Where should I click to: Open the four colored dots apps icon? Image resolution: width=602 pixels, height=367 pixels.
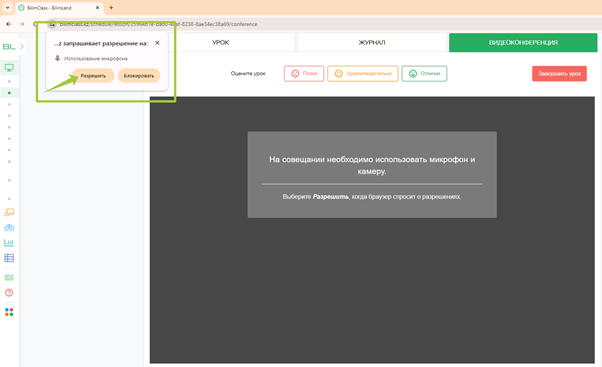click(x=9, y=312)
